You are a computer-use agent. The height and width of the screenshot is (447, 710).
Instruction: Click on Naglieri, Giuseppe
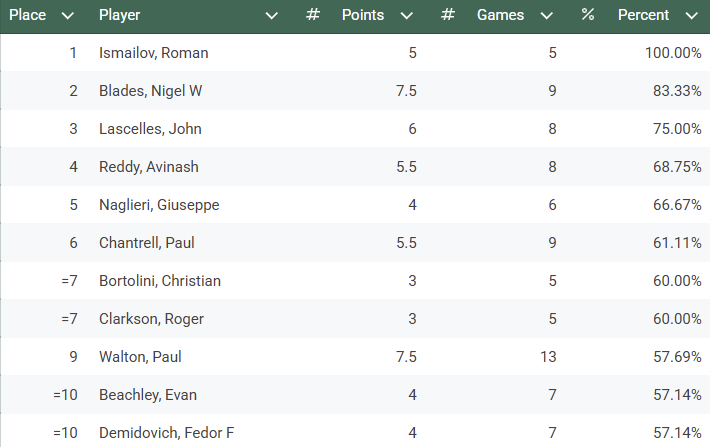[x=159, y=205]
